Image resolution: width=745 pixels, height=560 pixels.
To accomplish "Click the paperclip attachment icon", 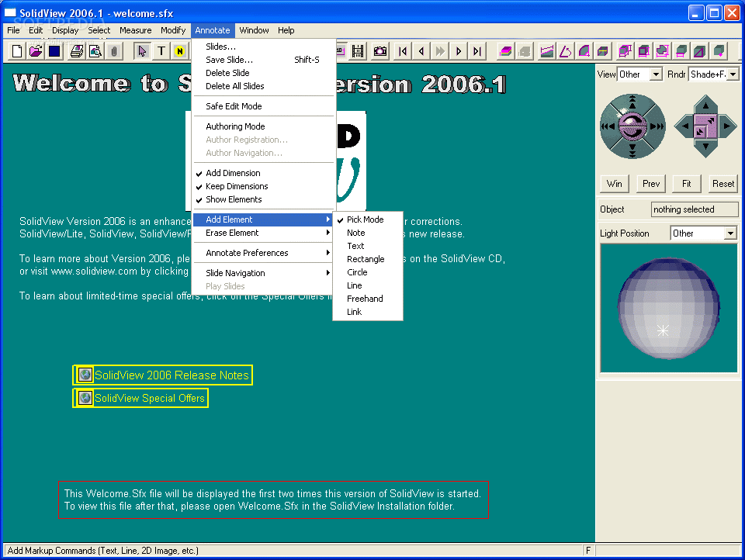I will [114, 51].
